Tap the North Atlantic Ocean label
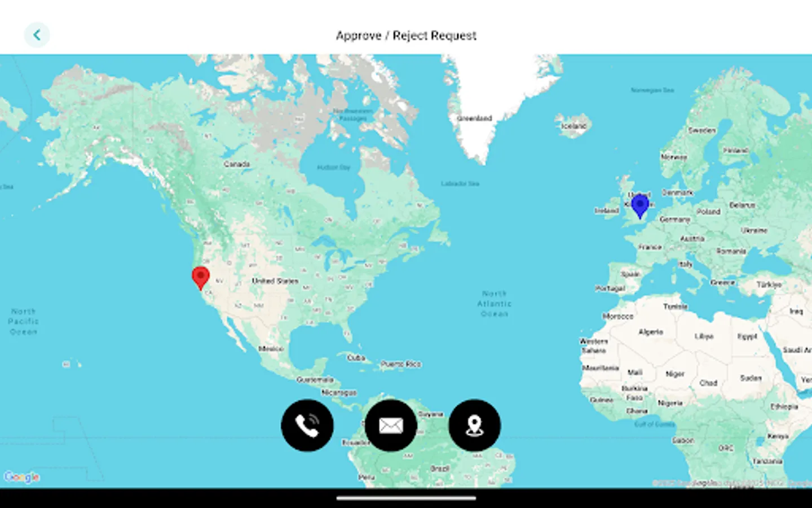The width and height of the screenshot is (812, 508). [493, 303]
